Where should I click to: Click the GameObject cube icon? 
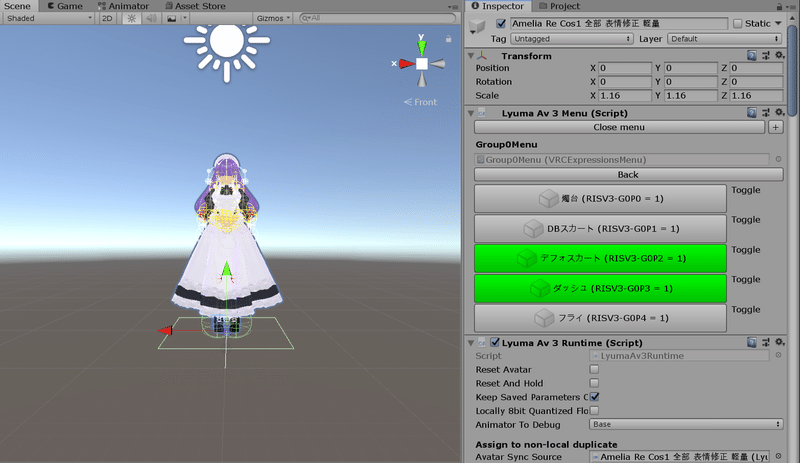click(x=477, y=26)
